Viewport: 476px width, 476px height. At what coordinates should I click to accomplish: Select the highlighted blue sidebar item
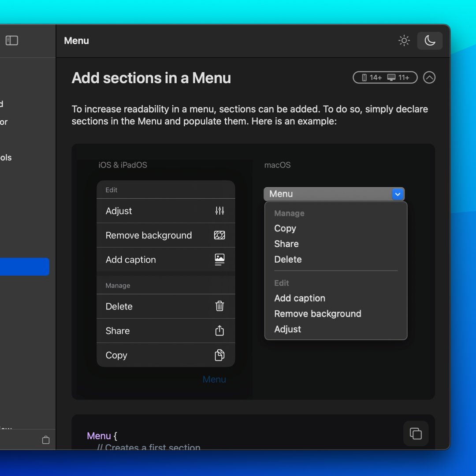(24, 267)
